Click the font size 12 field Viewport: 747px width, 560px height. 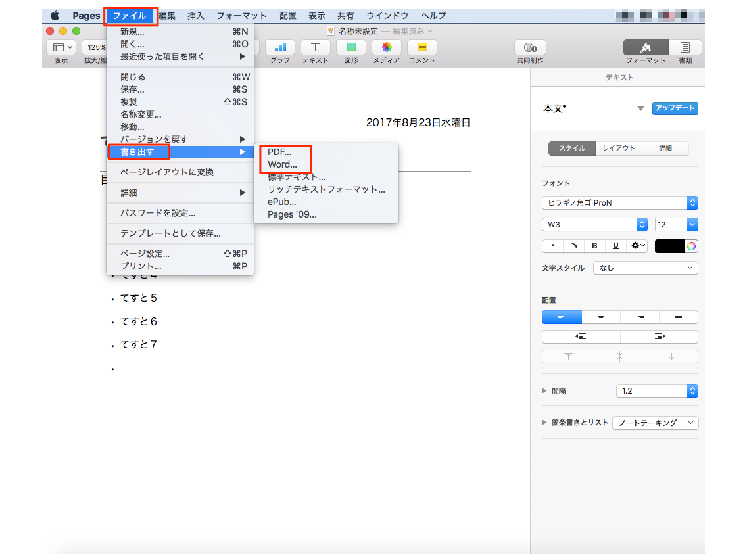pos(671,224)
